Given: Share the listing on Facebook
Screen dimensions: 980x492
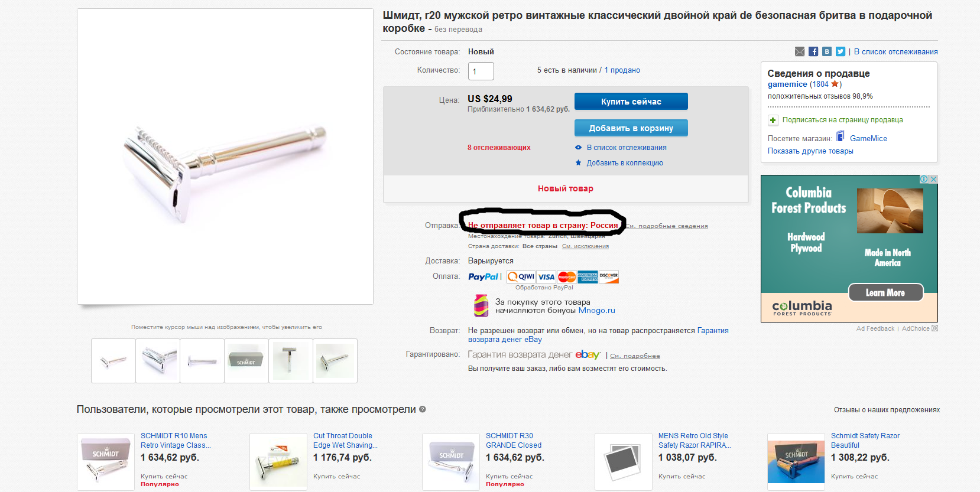Looking at the screenshot, I should click(813, 51).
